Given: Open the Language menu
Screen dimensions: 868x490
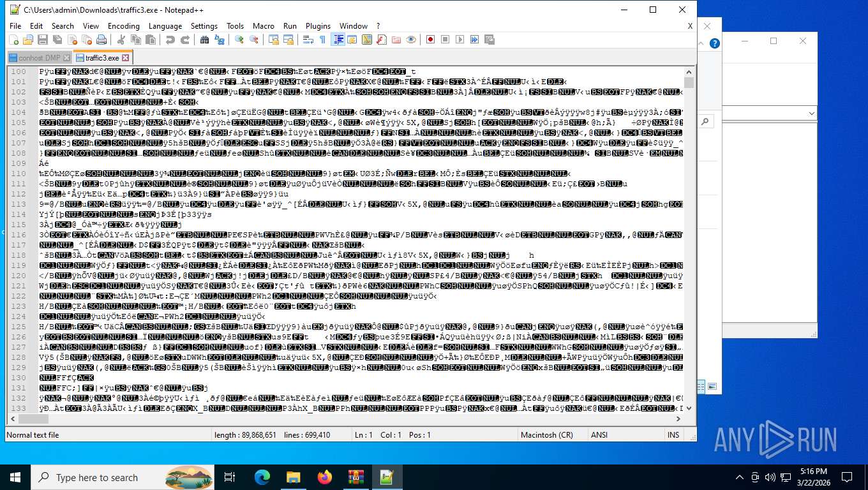Looking at the screenshot, I should click(165, 26).
